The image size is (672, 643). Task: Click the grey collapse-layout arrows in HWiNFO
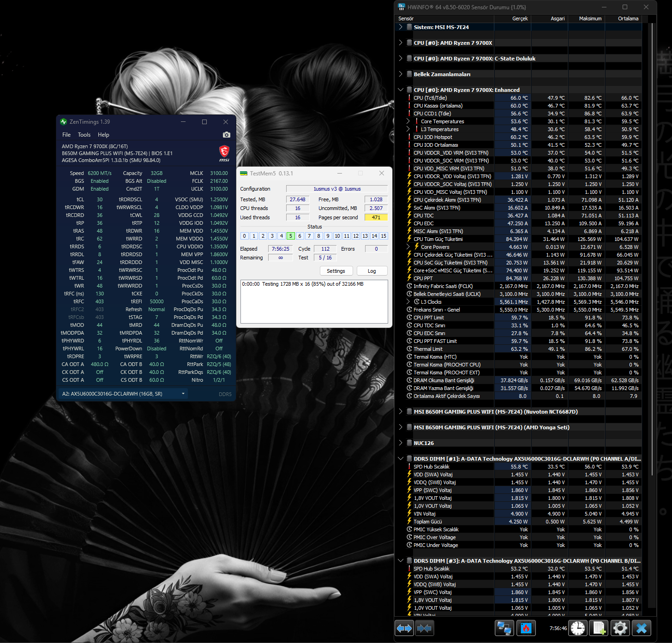(424, 628)
